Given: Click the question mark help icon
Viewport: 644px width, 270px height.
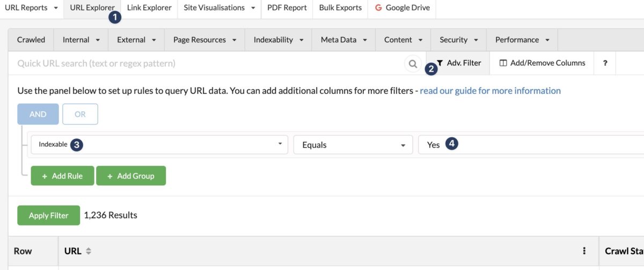Looking at the screenshot, I should pos(605,63).
